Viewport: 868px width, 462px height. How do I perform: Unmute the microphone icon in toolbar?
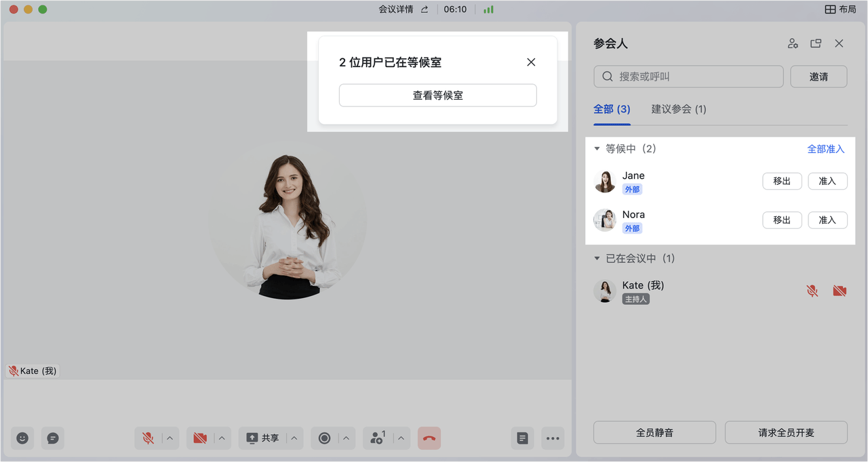pos(149,438)
